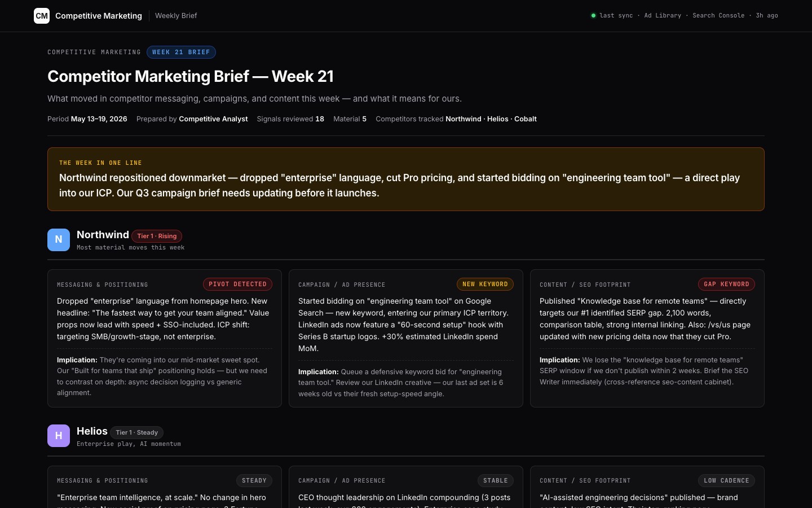Click the WEEK 21 BRIEF badge
The height and width of the screenshot is (508, 812).
coord(181,52)
